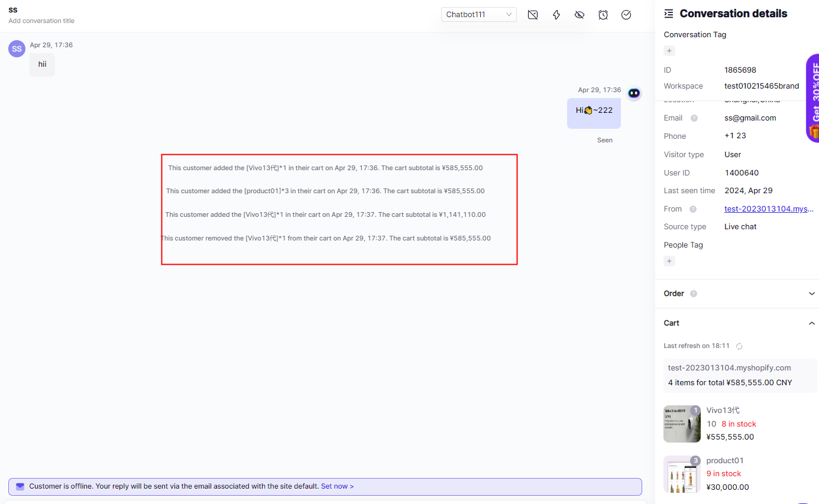Collapse the Conversation details panel icon
This screenshot has height=504, width=819.
(669, 14)
